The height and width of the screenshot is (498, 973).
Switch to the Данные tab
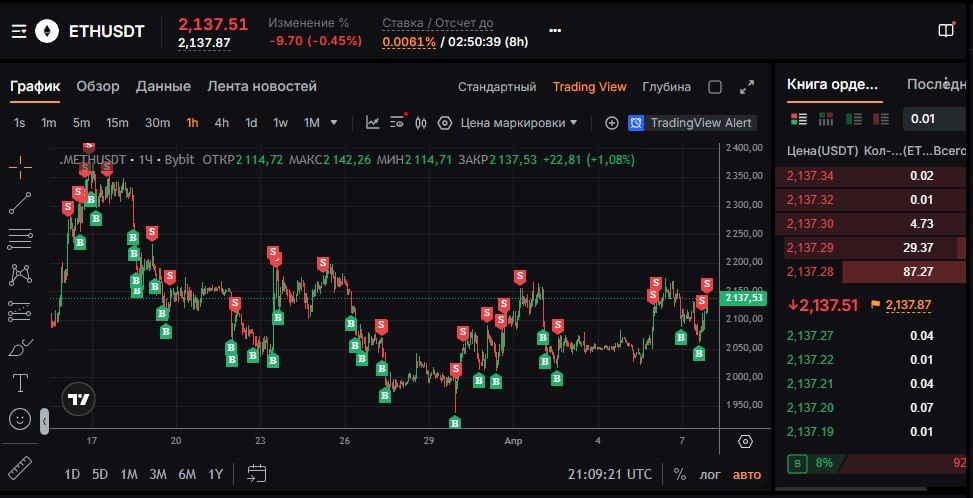163,86
